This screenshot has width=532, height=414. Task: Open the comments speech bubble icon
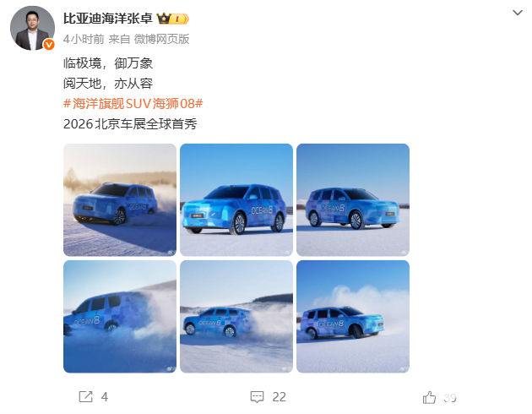pos(257,397)
